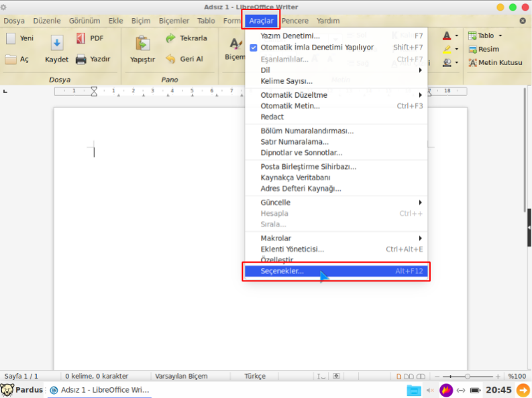
Task: Undo with the Geri Al arrow icon
Action: (x=170, y=59)
